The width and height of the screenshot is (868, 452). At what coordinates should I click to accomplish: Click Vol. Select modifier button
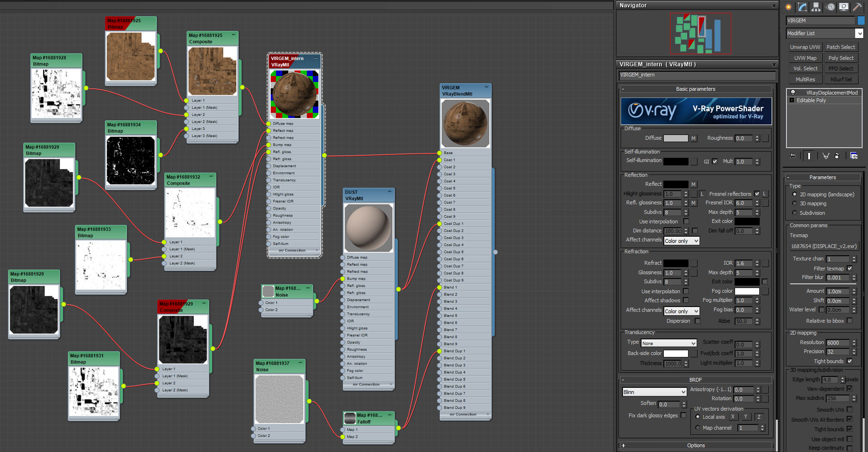tap(805, 68)
